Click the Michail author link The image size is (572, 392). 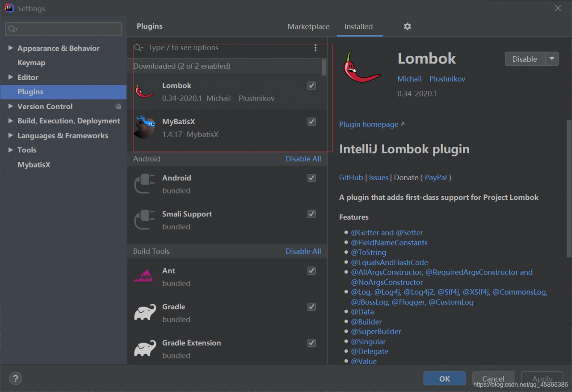(409, 79)
